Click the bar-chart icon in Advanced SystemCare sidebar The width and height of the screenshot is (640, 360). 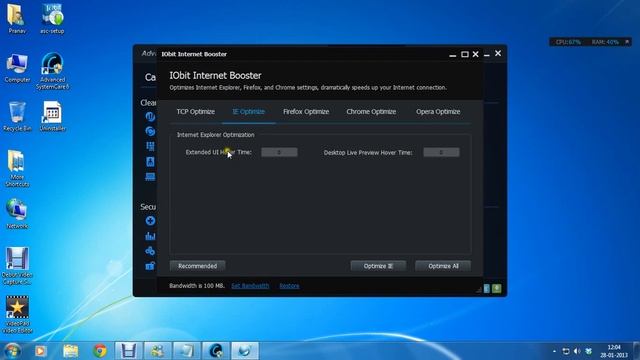point(150,236)
